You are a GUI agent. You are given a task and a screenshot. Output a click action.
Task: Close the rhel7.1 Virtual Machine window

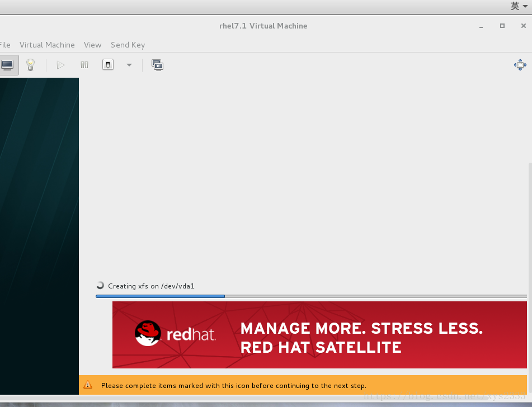tap(524, 26)
